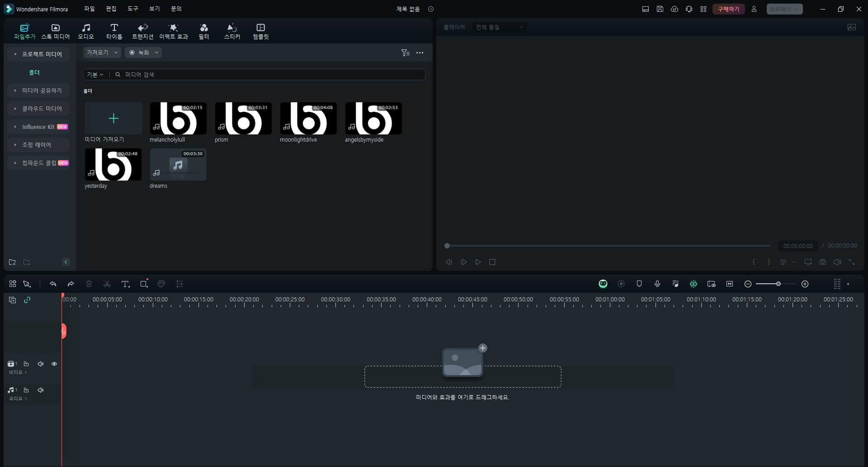The height and width of the screenshot is (467, 868).
Task: Click the media search field
Action: point(269,75)
